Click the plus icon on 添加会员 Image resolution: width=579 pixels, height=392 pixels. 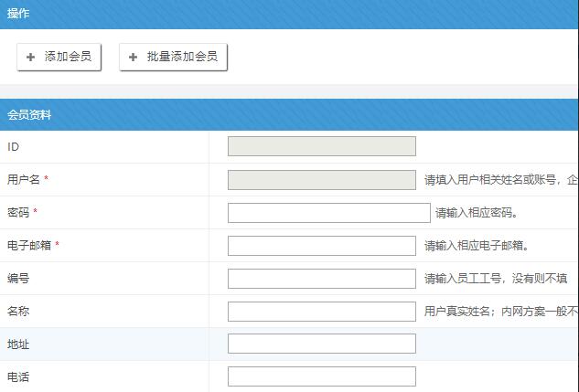[x=31, y=57]
